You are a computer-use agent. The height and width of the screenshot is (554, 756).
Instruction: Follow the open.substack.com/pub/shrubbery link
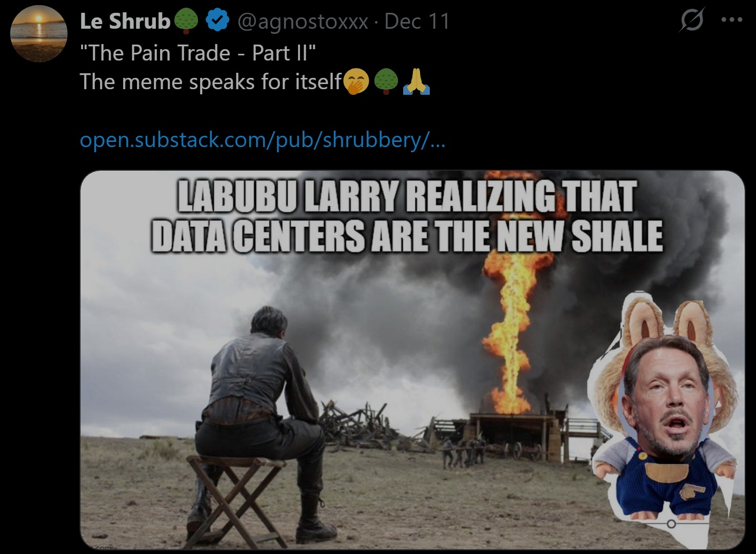click(263, 139)
